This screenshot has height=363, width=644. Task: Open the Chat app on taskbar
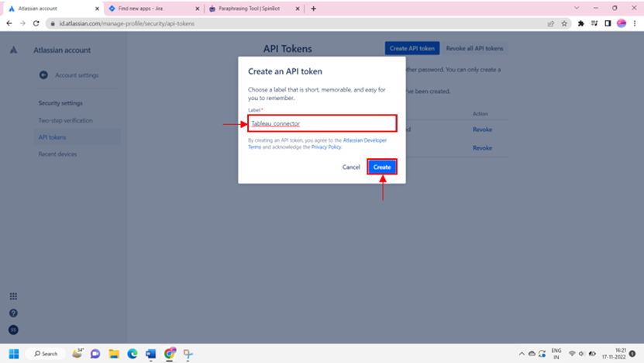(95, 354)
